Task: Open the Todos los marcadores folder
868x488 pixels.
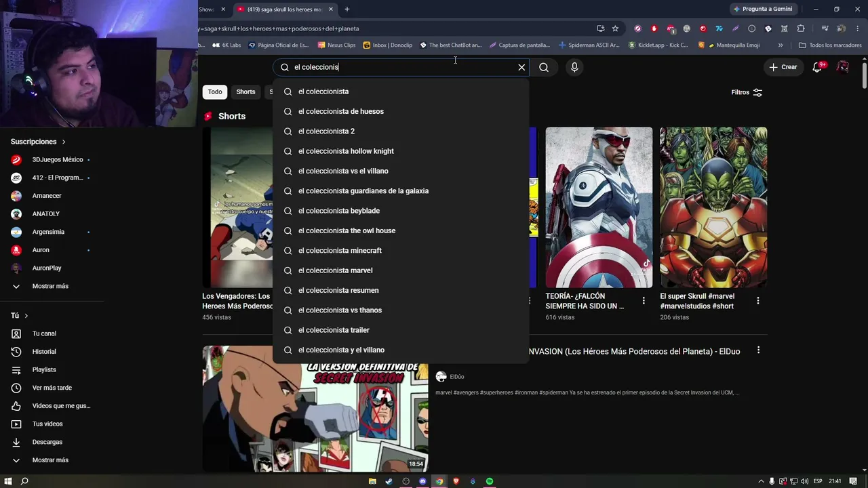Action: [x=830, y=45]
